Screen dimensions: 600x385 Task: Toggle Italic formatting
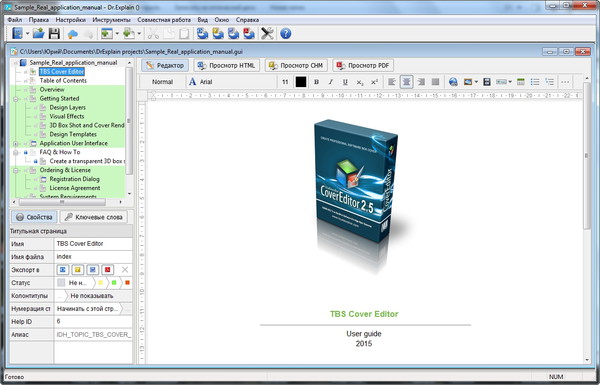tap(331, 82)
